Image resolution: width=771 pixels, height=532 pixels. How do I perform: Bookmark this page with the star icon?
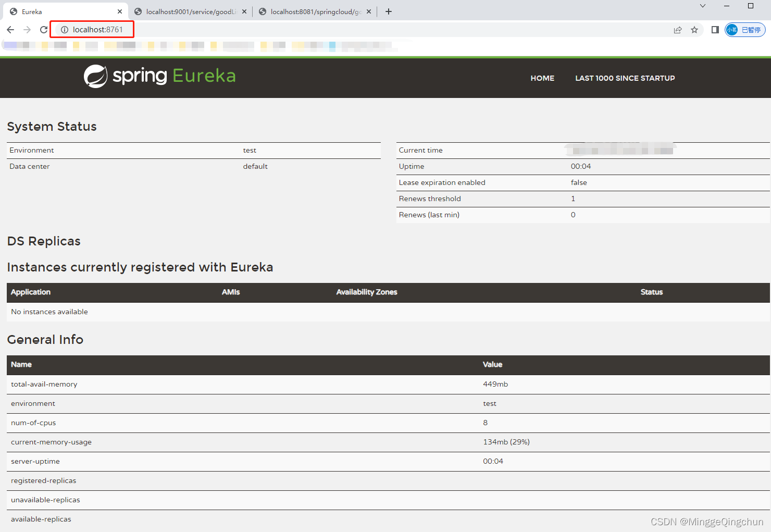click(x=694, y=30)
